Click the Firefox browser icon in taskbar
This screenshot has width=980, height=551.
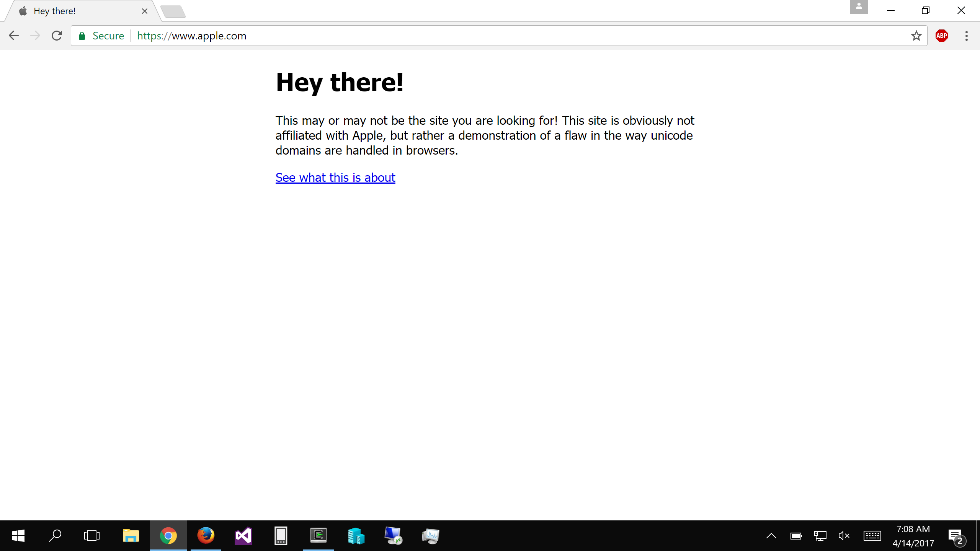pos(205,536)
